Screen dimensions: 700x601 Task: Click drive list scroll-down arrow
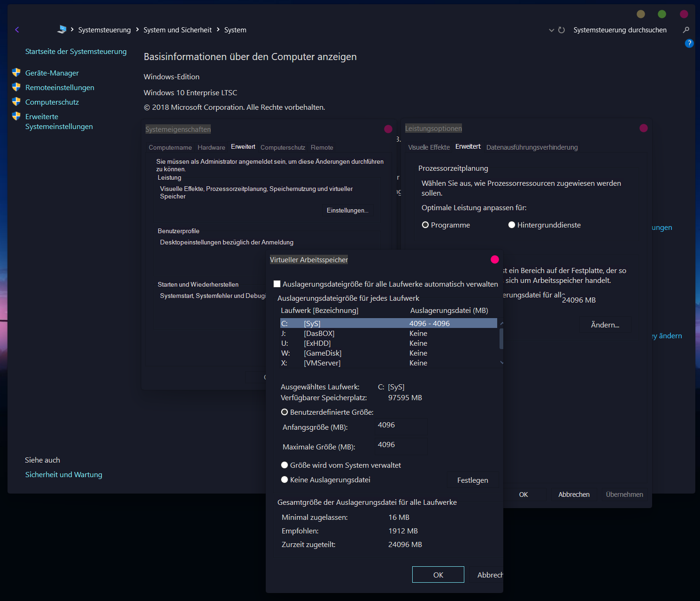point(501,363)
